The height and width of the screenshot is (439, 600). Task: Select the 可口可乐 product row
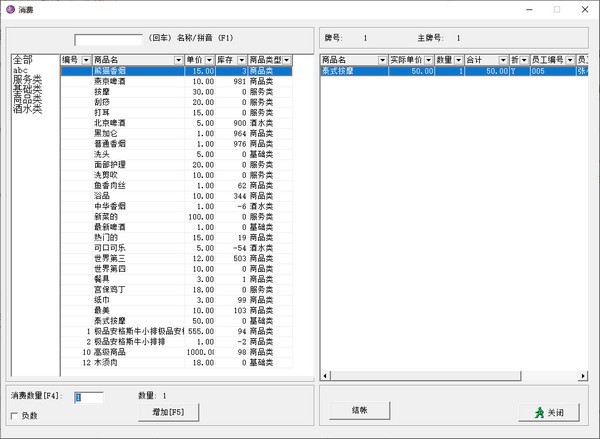click(177, 248)
